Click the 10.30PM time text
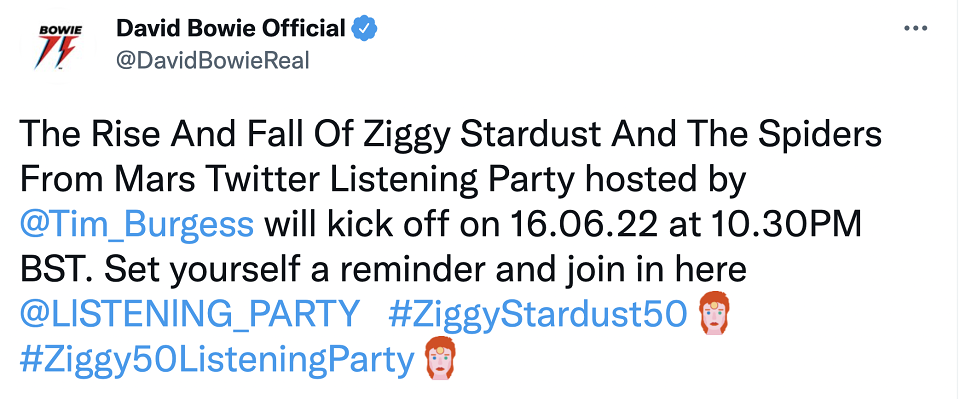 (782, 226)
